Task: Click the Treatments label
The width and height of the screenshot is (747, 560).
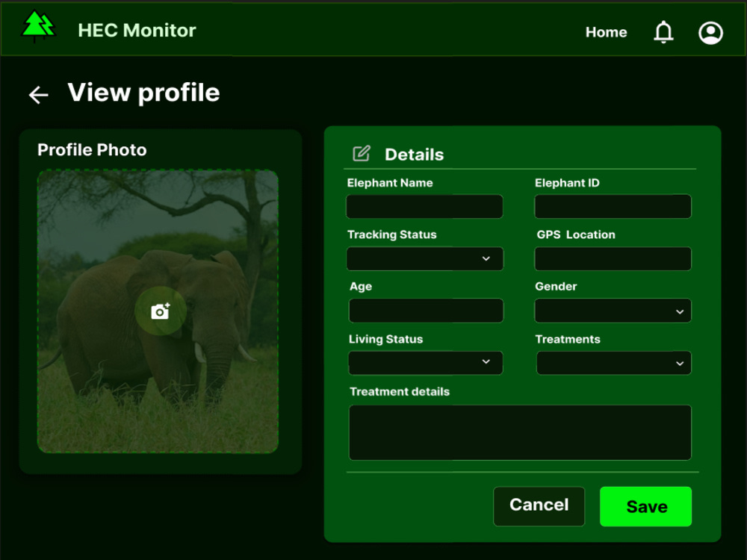Action: pos(568,339)
